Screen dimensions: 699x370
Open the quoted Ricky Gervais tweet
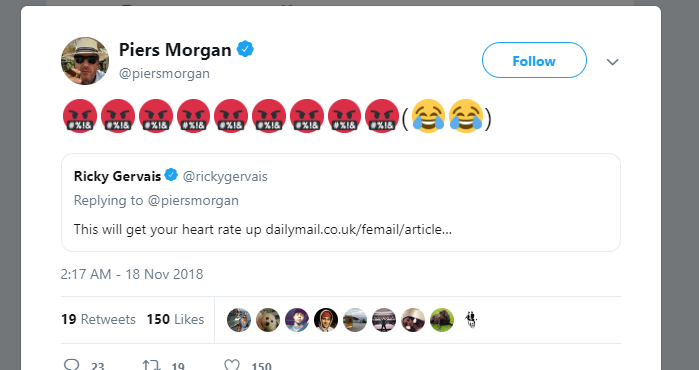pos(341,202)
